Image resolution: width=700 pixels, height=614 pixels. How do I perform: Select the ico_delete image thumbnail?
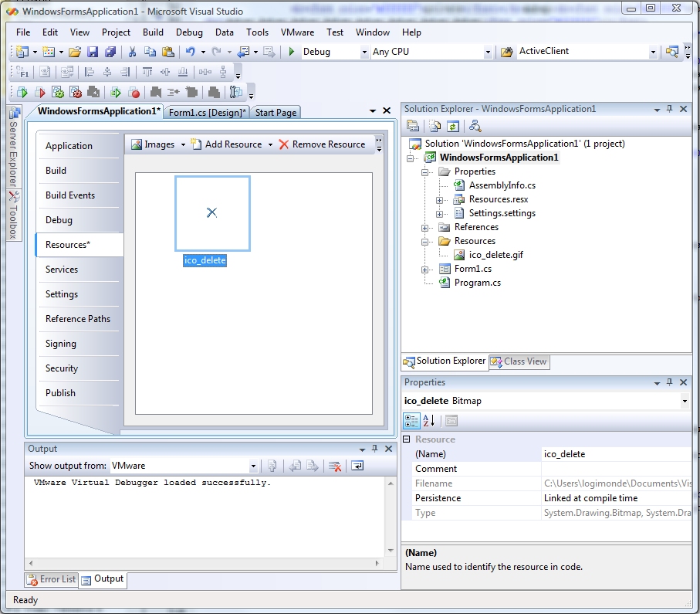point(212,213)
